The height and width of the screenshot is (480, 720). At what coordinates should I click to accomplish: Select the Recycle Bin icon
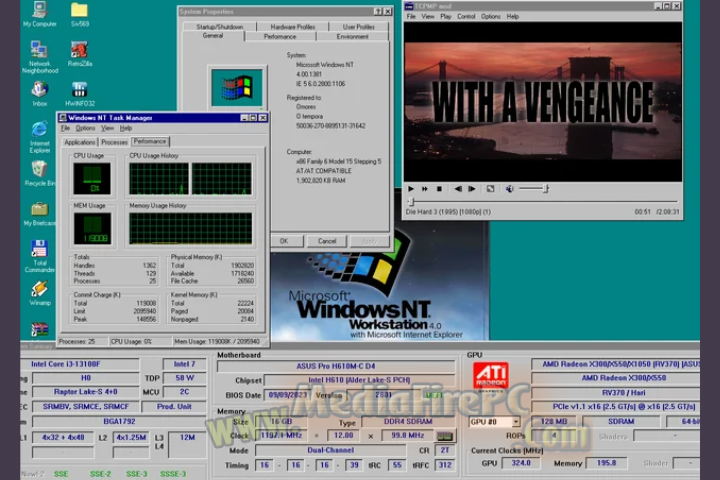39,173
